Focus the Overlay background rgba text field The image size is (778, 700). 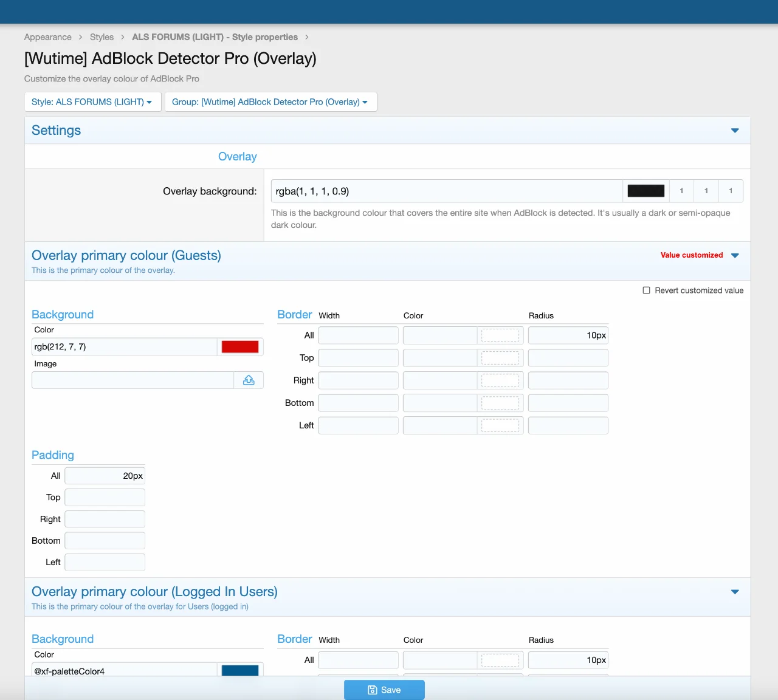(446, 191)
